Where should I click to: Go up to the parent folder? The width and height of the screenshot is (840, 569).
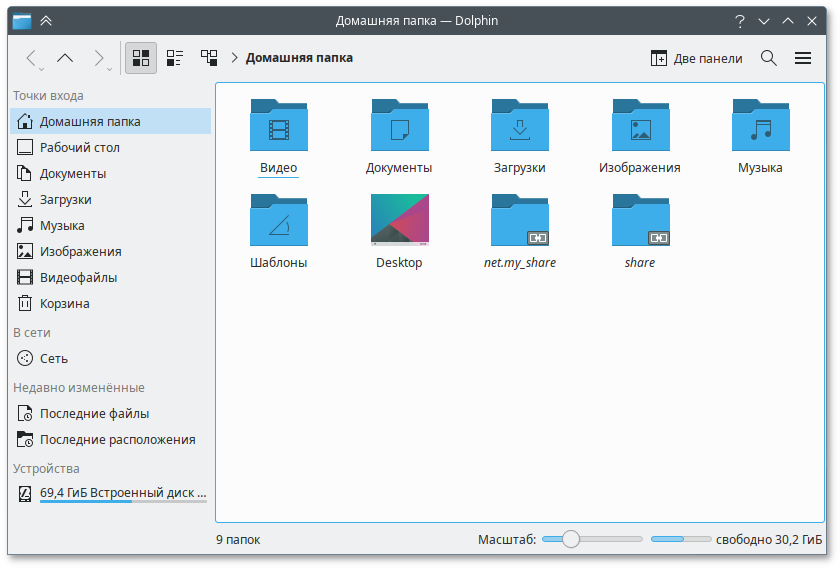pos(65,58)
